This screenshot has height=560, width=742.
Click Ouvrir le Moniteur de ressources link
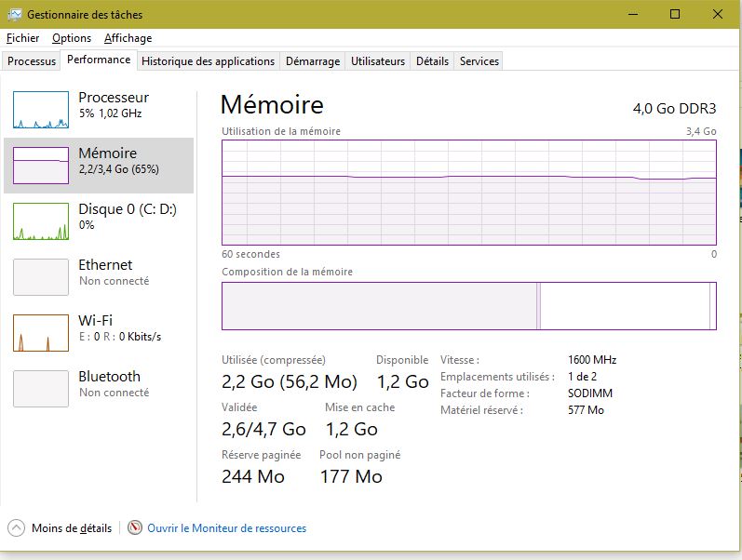(x=226, y=528)
